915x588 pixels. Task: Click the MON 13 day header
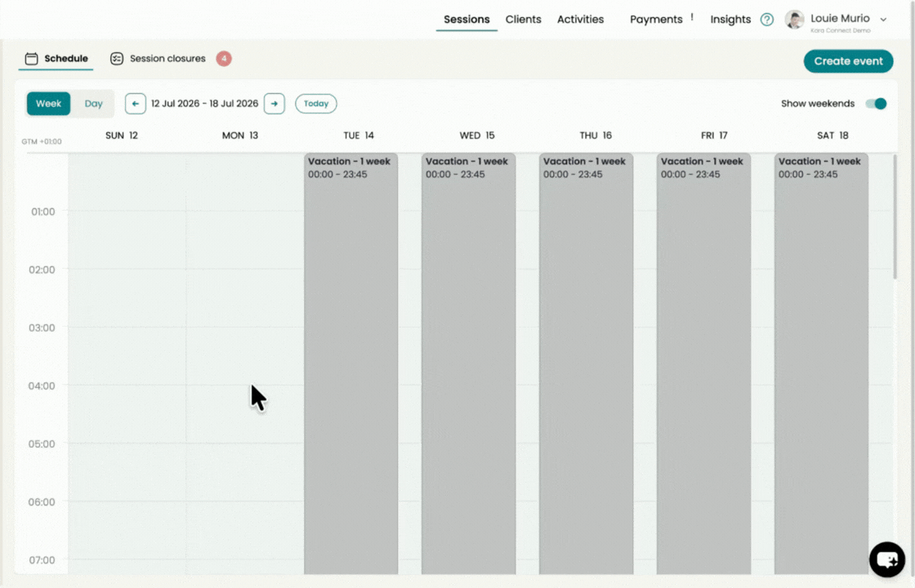(240, 136)
